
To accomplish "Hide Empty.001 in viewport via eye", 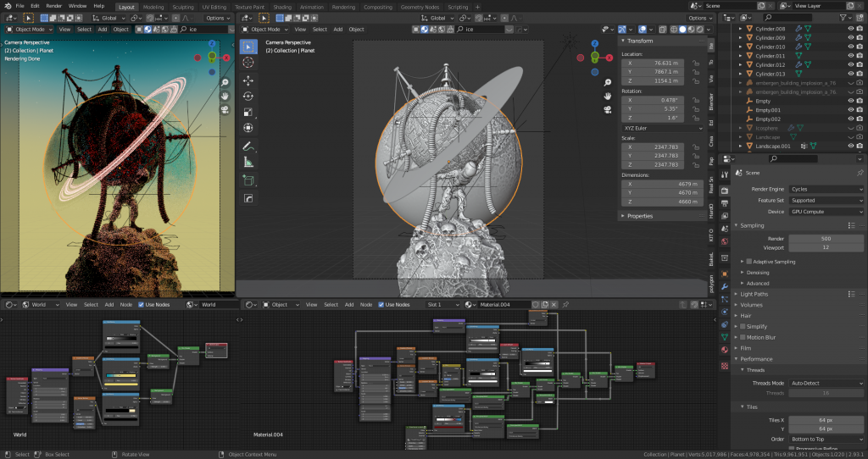I will click(x=851, y=110).
